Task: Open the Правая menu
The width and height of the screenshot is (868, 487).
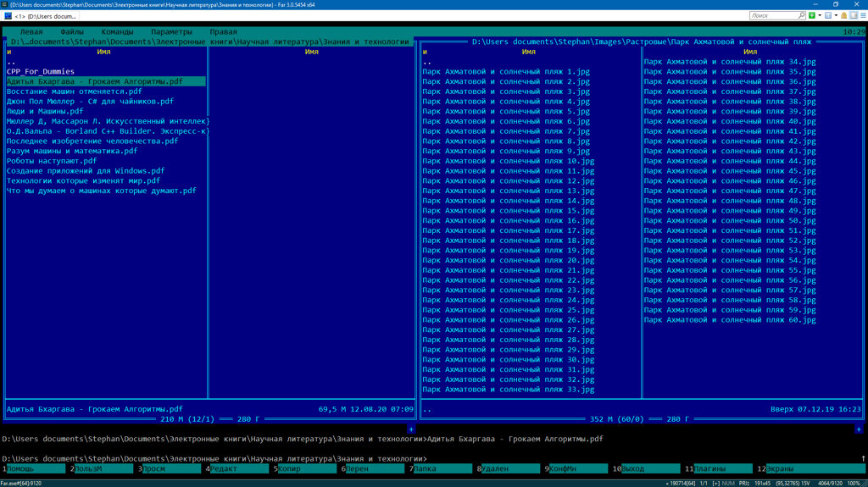Action: 223,31
